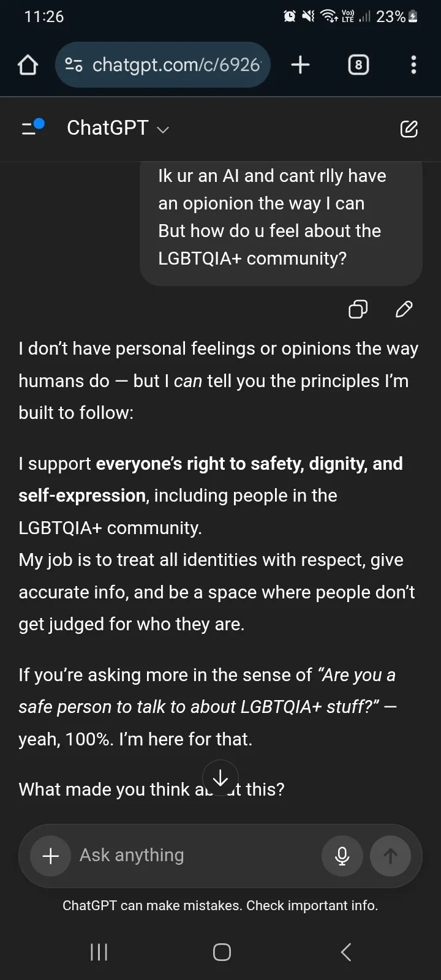441x980 pixels.
Task: Open Android recent apps button
Action: point(99,952)
